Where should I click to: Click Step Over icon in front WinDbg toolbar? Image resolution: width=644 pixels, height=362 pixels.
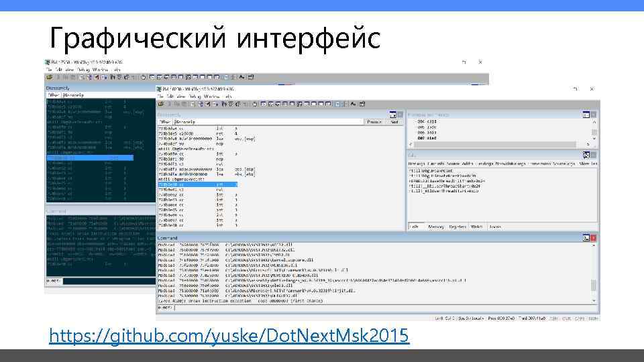point(230,105)
